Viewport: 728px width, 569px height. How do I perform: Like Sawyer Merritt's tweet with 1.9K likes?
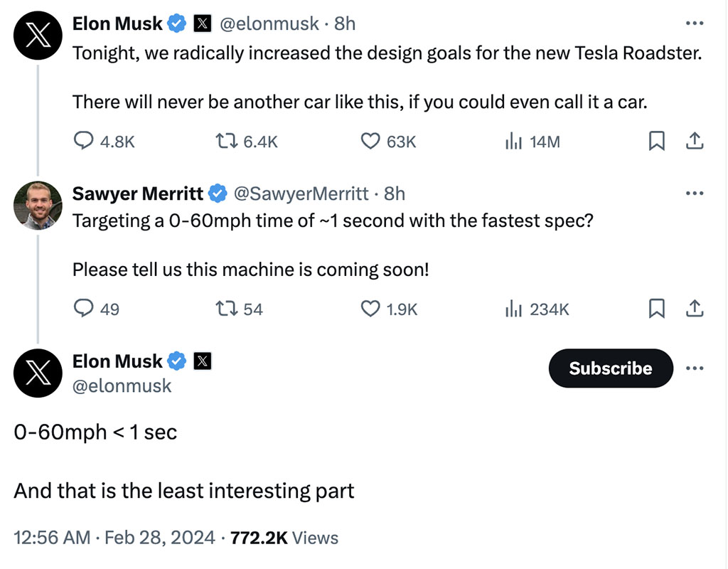click(x=370, y=309)
